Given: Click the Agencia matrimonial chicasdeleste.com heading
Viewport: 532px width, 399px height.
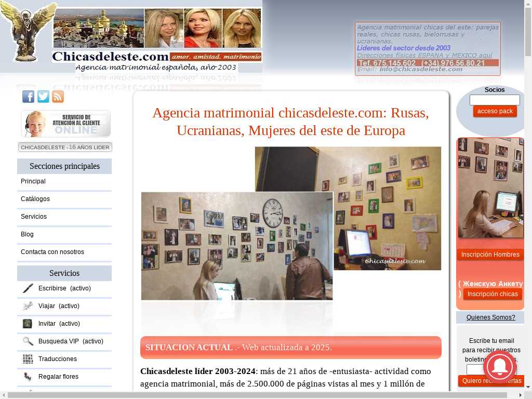Looking at the screenshot, I should tap(291, 122).
